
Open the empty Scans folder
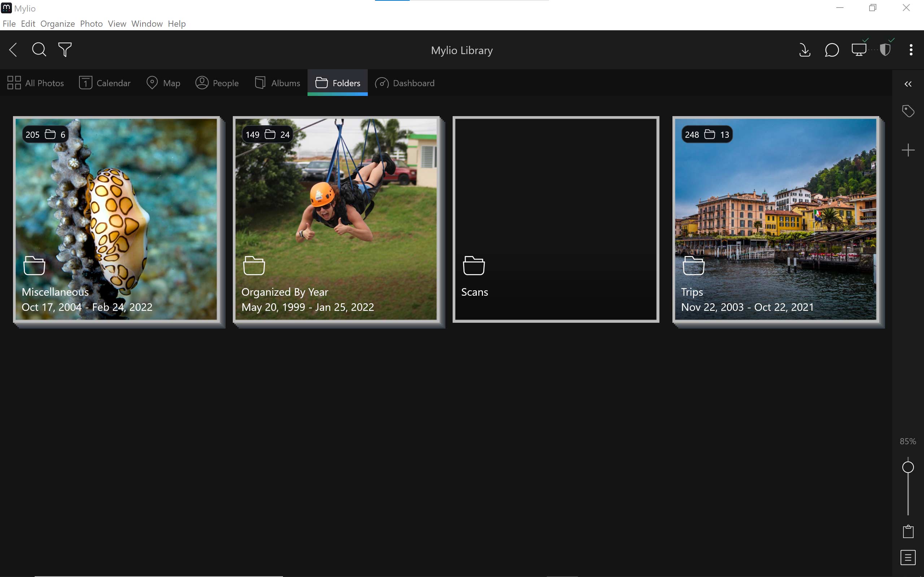555,219
